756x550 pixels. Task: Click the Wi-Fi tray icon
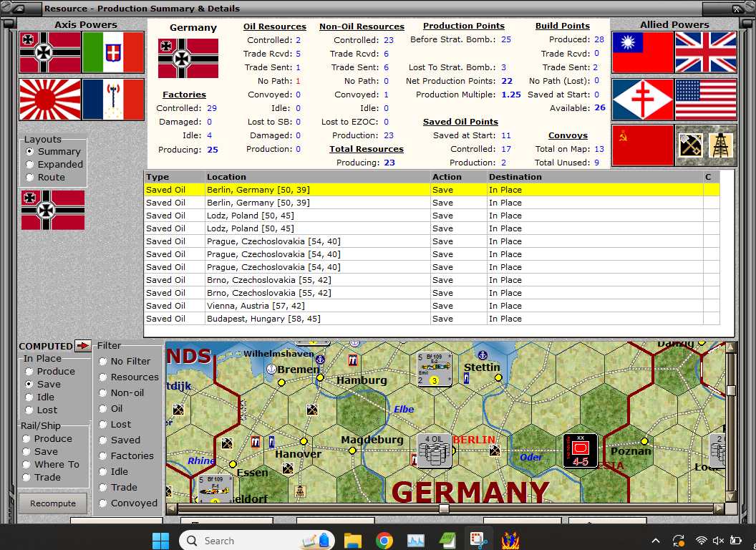(702, 541)
